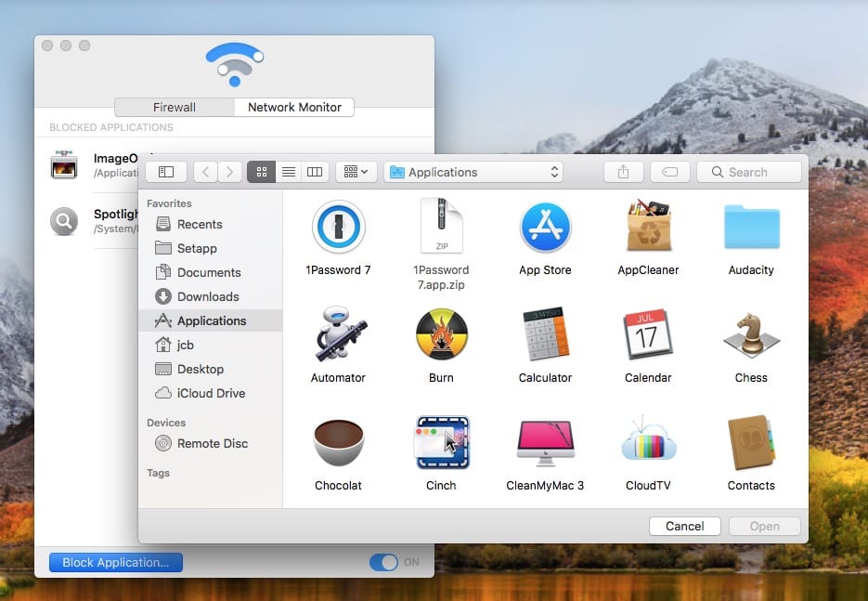Open iCloud Drive in the sidebar
This screenshot has width=868, height=601.
tap(211, 393)
